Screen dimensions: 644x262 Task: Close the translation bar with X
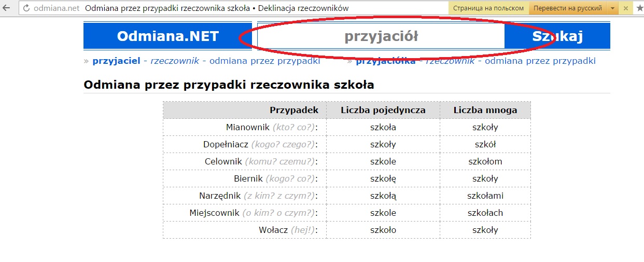click(x=625, y=8)
